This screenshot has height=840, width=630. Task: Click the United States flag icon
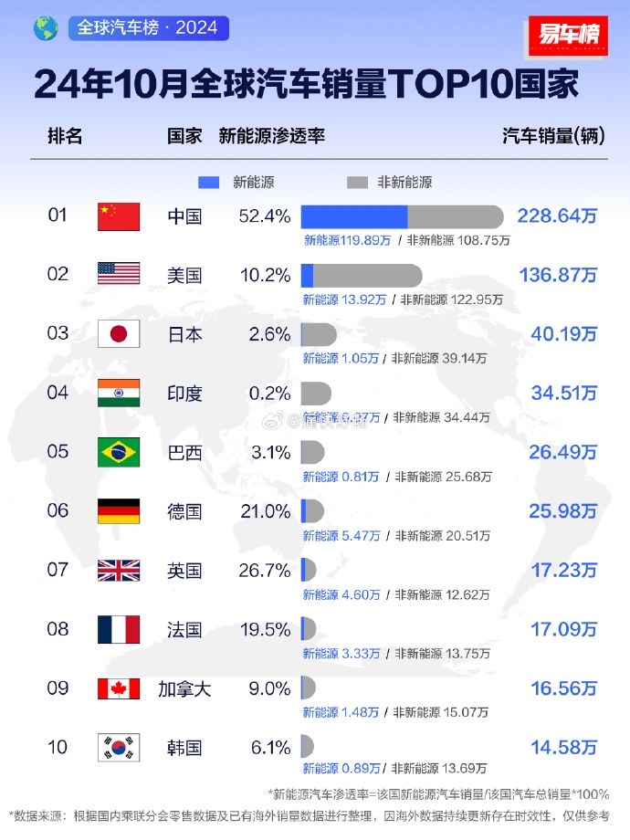coord(119,274)
